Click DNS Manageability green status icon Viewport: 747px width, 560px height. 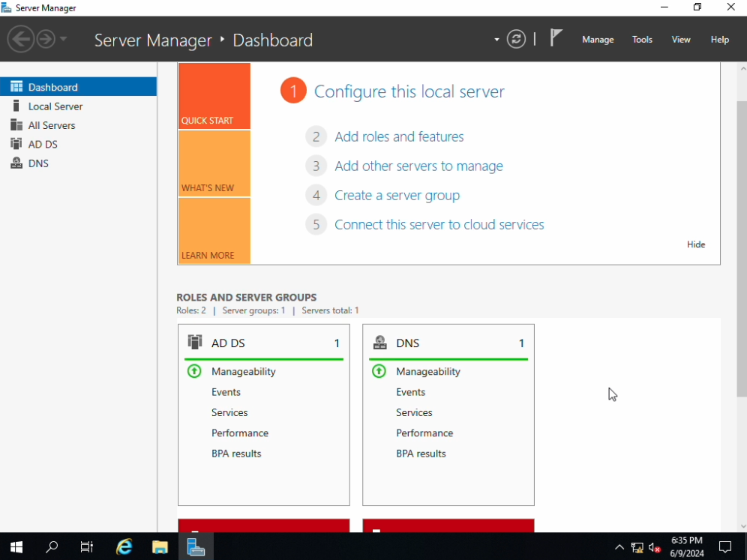[379, 371]
